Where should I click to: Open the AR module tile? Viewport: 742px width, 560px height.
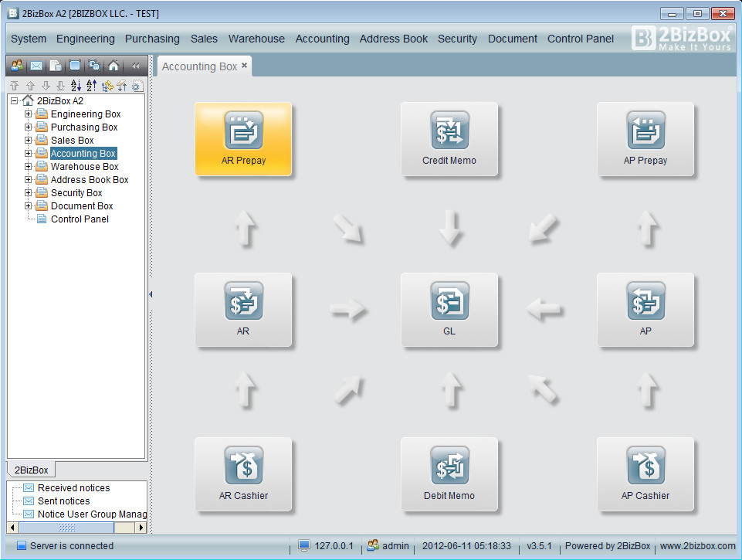(x=243, y=310)
